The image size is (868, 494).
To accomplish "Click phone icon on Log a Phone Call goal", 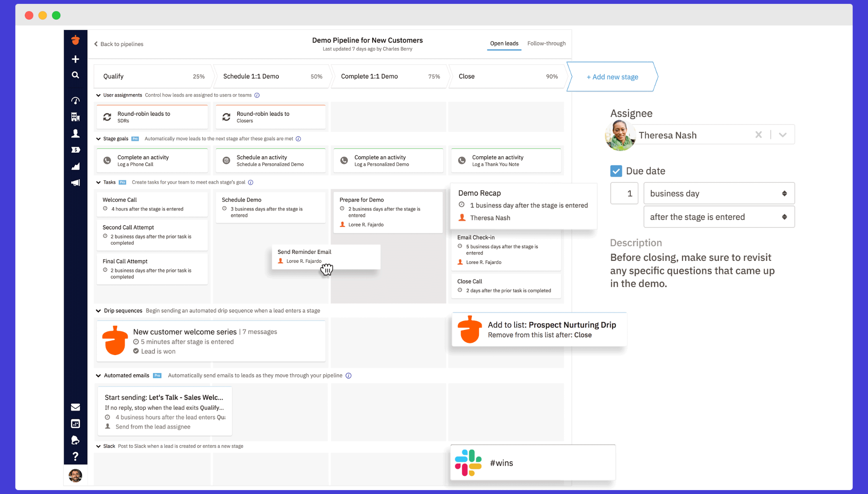I will [107, 161].
